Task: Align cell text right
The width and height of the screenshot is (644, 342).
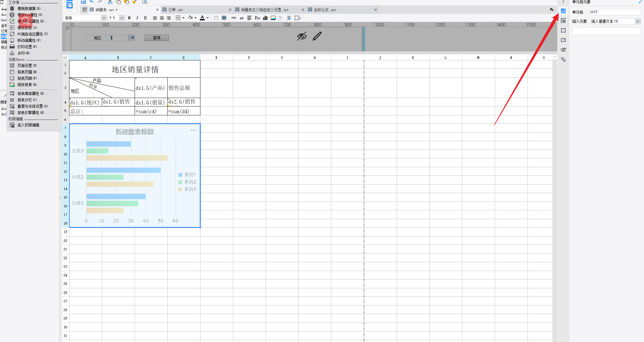Action: pos(169,18)
